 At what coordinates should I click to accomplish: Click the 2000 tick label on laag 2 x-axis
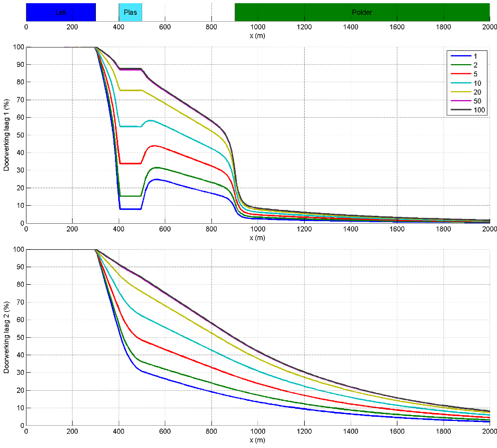click(x=489, y=432)
